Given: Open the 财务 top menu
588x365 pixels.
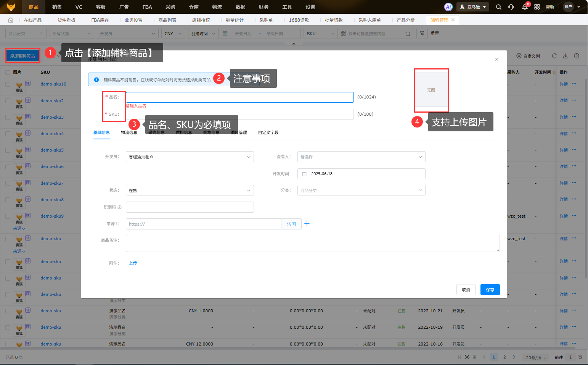Looking at the screenshot, I should (x=263, y=7).
